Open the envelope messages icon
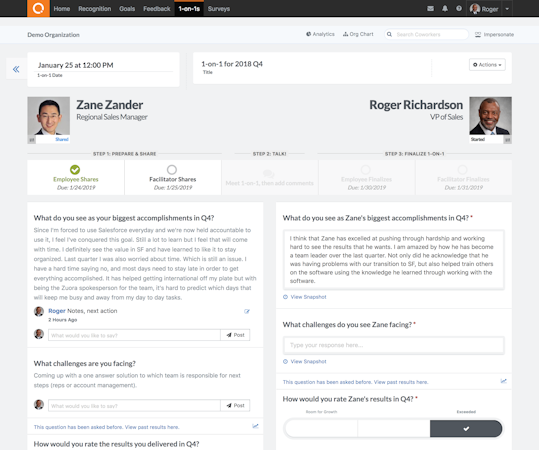The width and height of the screenshot is (539, 450). tap(430, 9)
